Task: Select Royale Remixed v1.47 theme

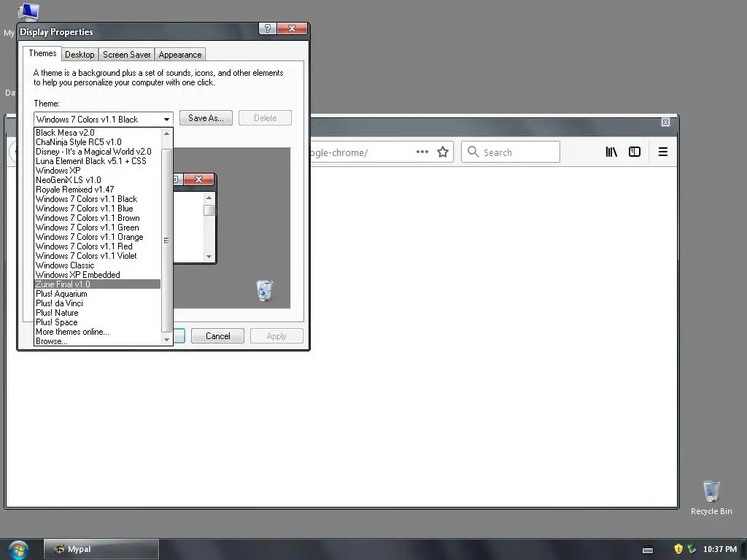Action: click(98, 190)
